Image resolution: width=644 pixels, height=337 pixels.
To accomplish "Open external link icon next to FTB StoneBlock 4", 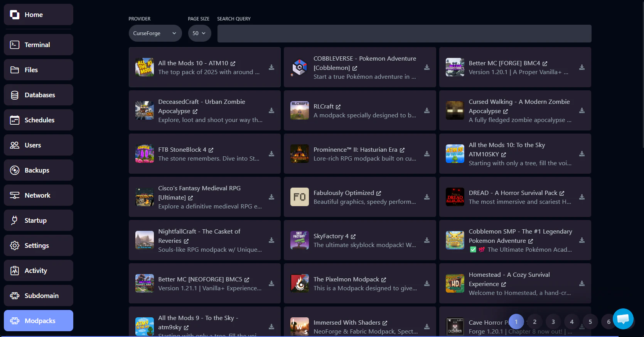I will click(x=211, y=150).
